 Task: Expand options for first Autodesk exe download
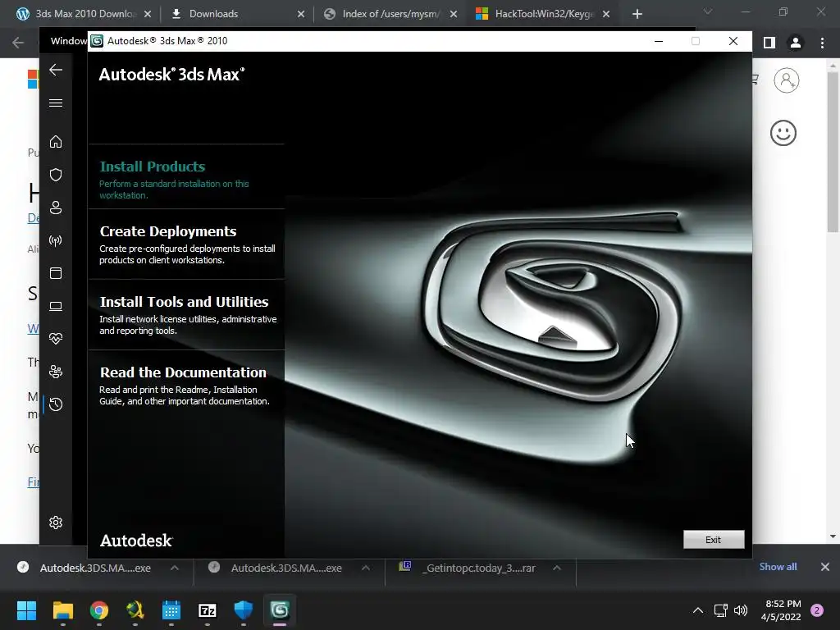click(175, 568)
